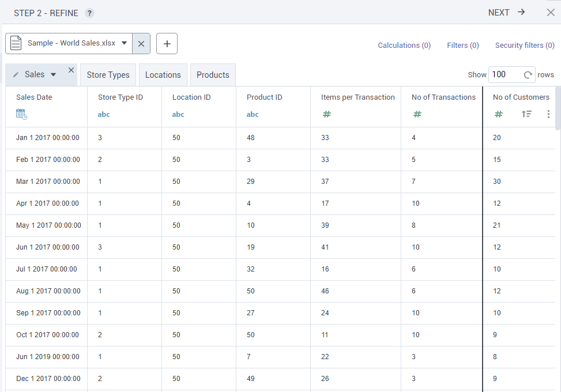
Task: Select the Products tab
Action: coord(213,75)
